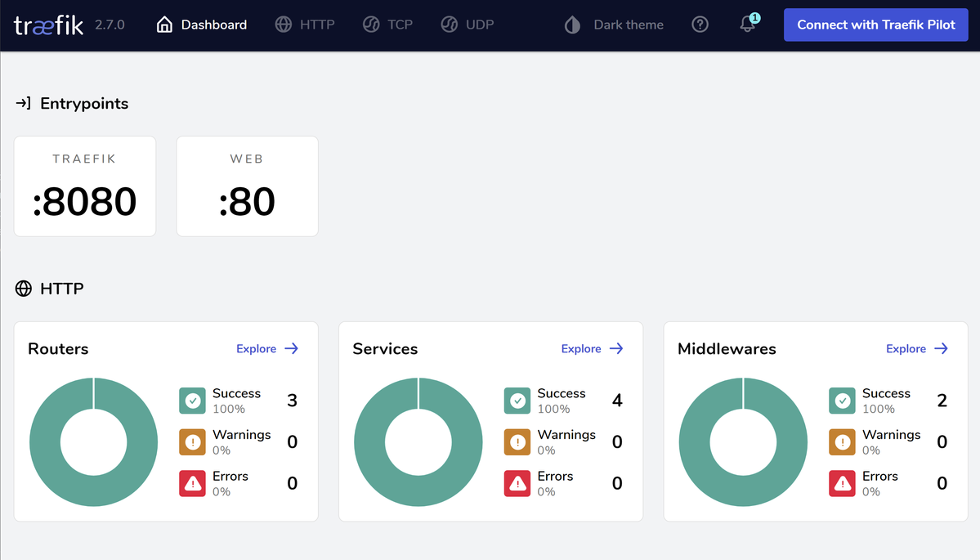Click the Entrypoints arrow icon

click(x=22, y=103)
